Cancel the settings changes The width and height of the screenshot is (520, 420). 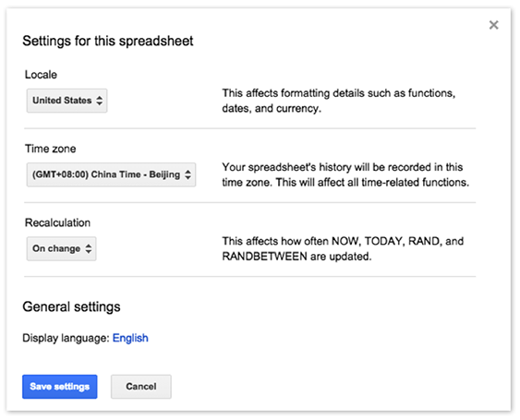[141, 387]
